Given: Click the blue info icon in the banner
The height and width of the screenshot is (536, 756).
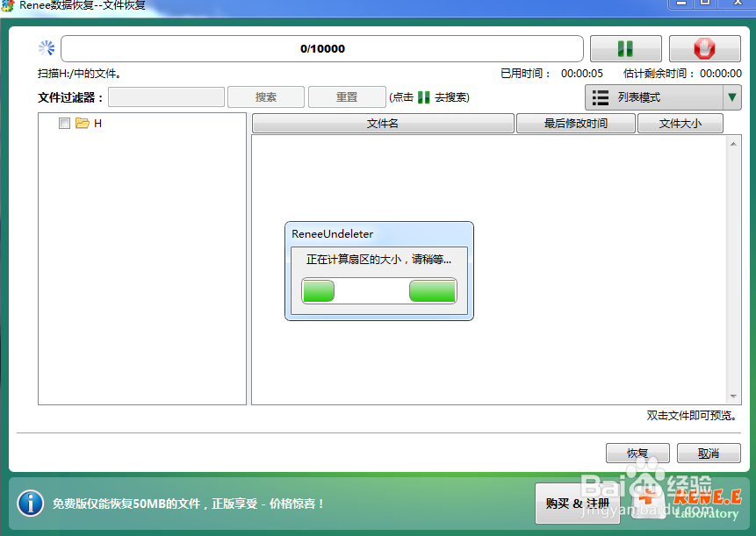Looking at the screenshot, I should pyautogui.click(x=31, y=504).
